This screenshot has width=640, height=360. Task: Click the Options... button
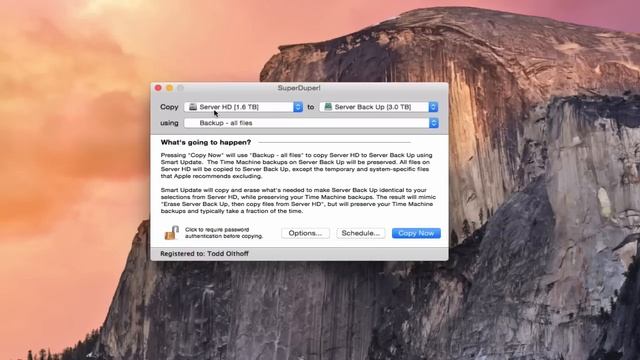click(305, 233)
